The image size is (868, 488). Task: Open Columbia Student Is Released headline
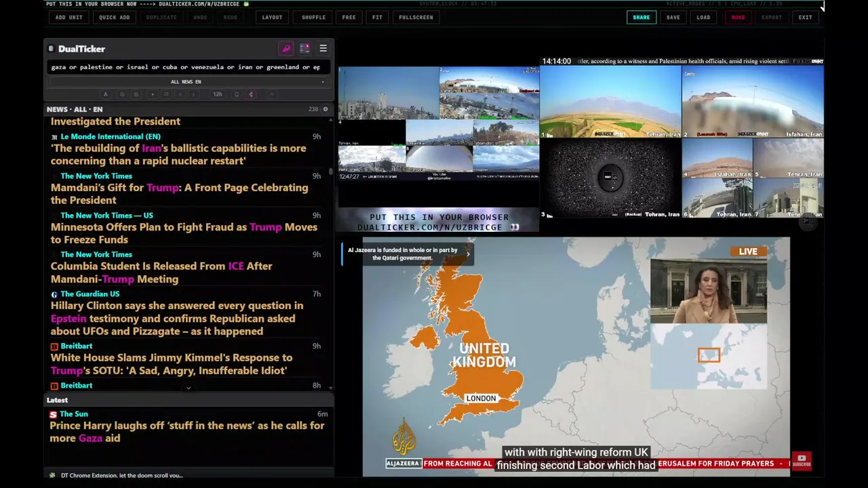[x=161, y=272]
